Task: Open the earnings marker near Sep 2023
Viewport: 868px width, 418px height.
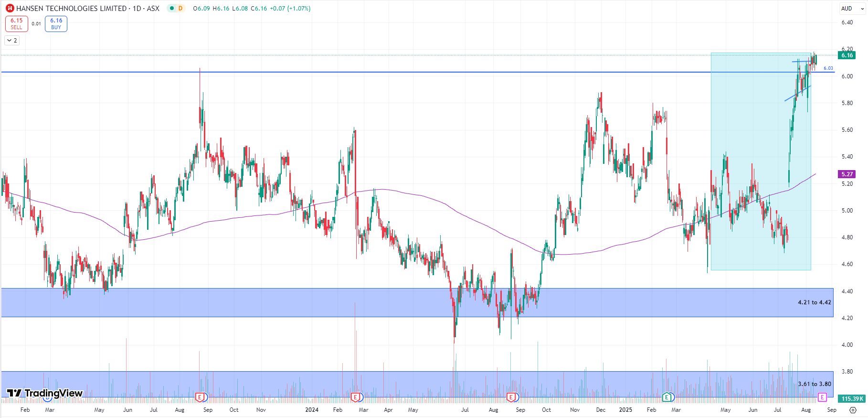Action: (x=200, y=397)
